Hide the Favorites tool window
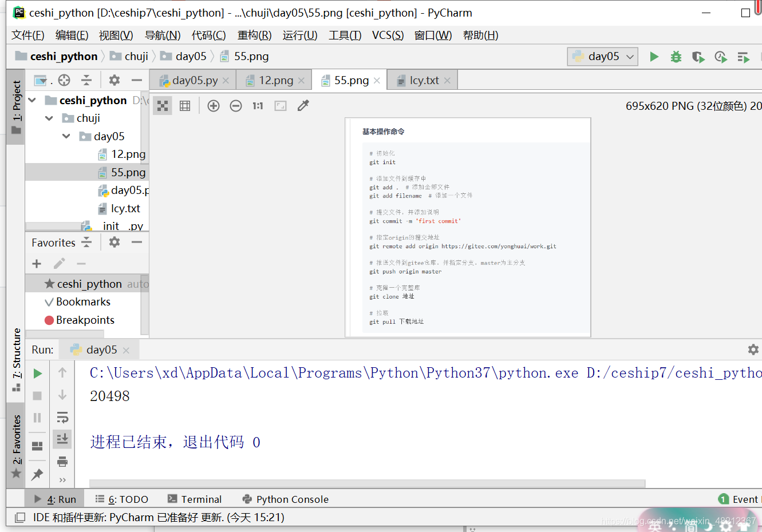The width and height of the screenshot is (762, 532). 137,243
